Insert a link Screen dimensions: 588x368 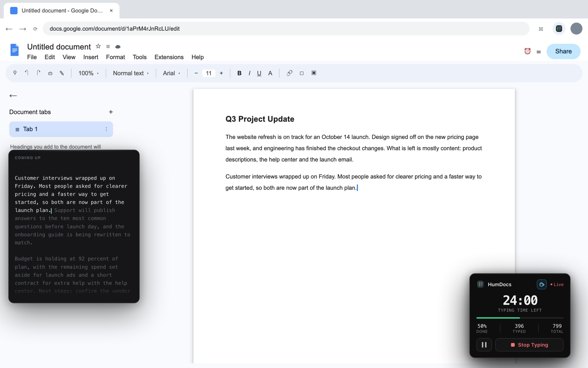tap(289, 73)
